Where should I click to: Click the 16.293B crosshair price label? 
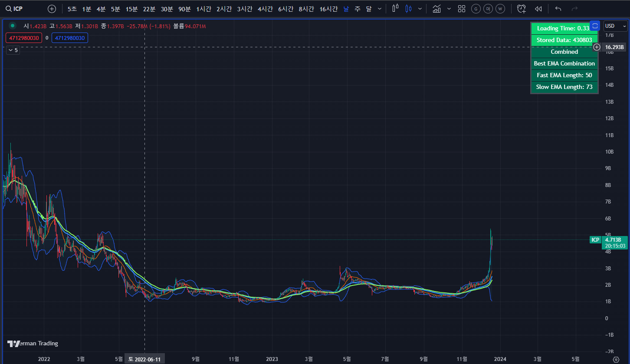point(614,47)
